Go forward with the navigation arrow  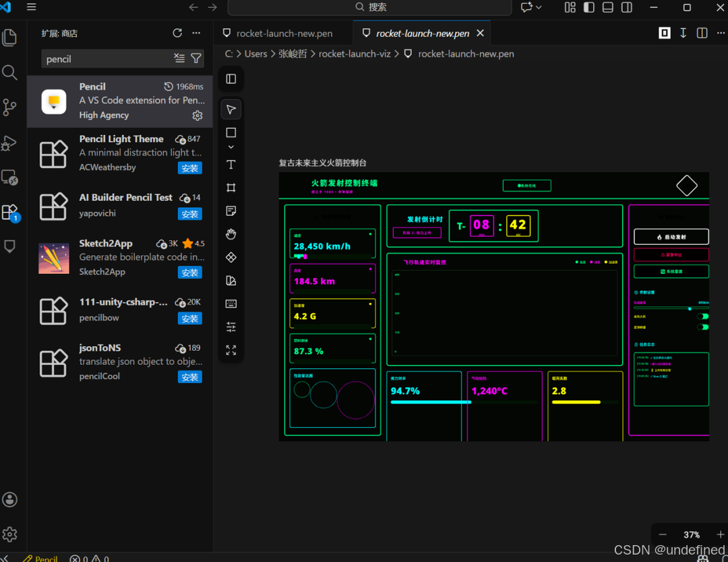(x=212, y=7)
